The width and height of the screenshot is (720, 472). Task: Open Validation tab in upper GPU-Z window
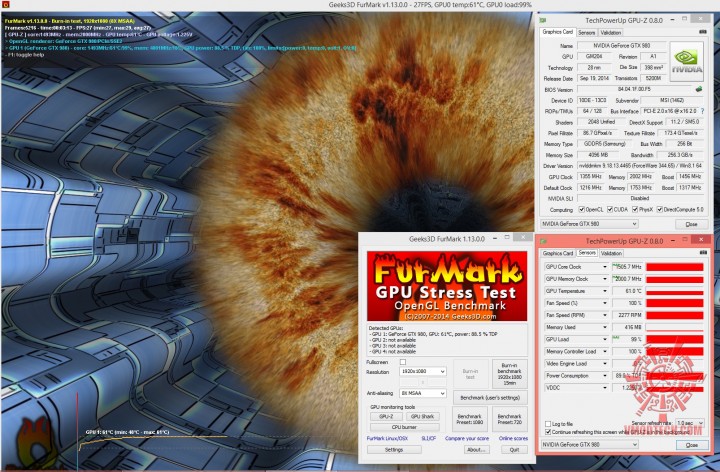pos(611,33)
